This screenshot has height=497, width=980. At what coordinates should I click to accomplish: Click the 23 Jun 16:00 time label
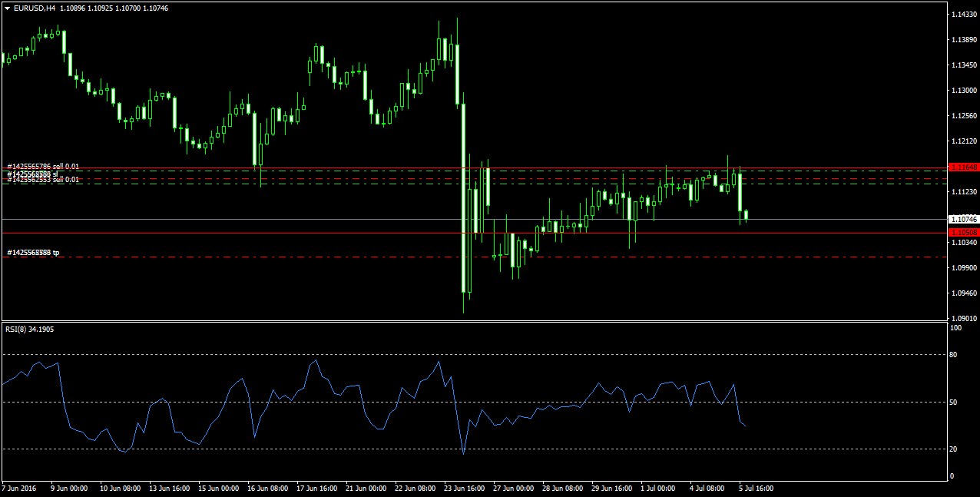click(464, 488)
